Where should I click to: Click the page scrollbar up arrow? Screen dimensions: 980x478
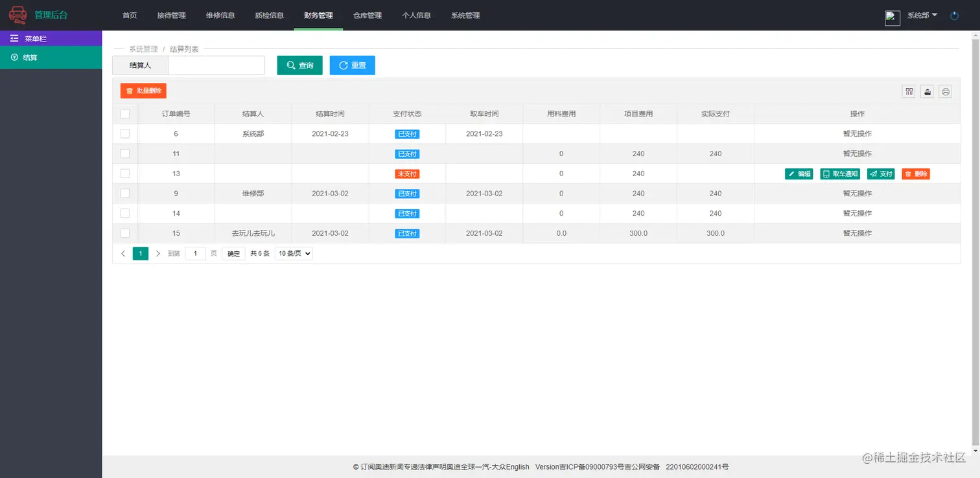pyautogui.click(x=975, y=36)
